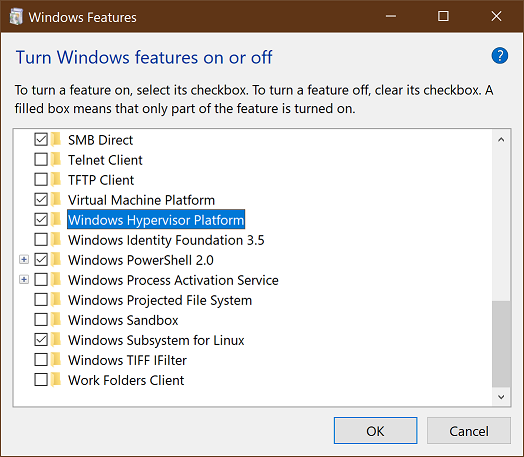Click the scrollbar down arrow
Viewport: 524px width, 457px height.
[501, 397]
